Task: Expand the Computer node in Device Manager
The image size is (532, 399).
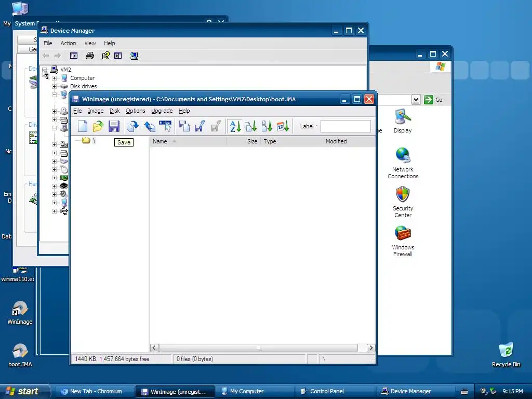Action: 54,78
